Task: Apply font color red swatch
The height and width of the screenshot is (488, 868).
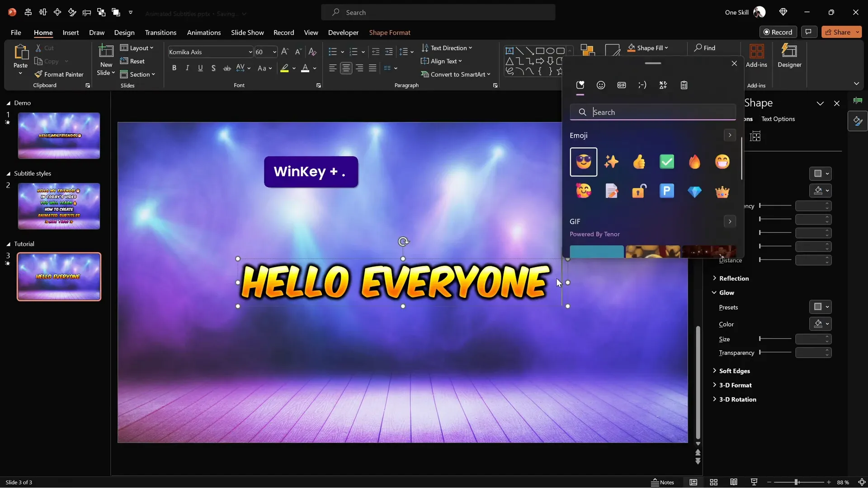Action: (x=305, y=68)
